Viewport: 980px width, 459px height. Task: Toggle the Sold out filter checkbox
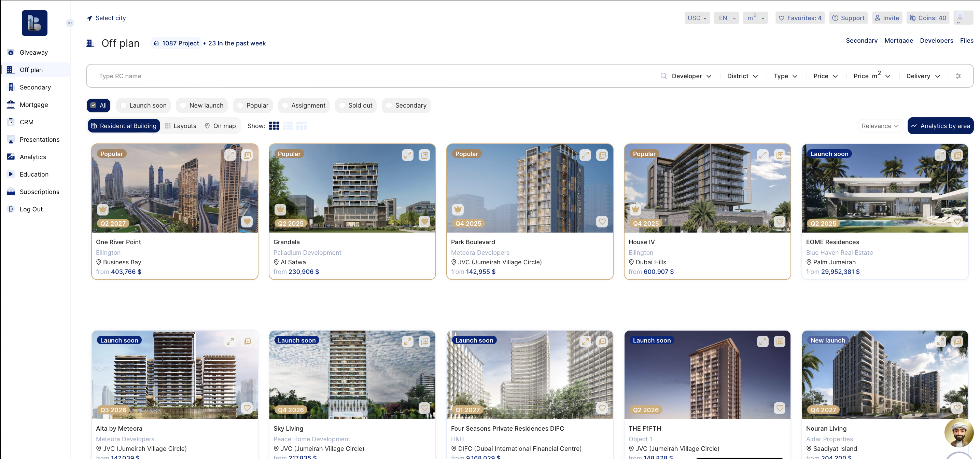tap(342, 106)
